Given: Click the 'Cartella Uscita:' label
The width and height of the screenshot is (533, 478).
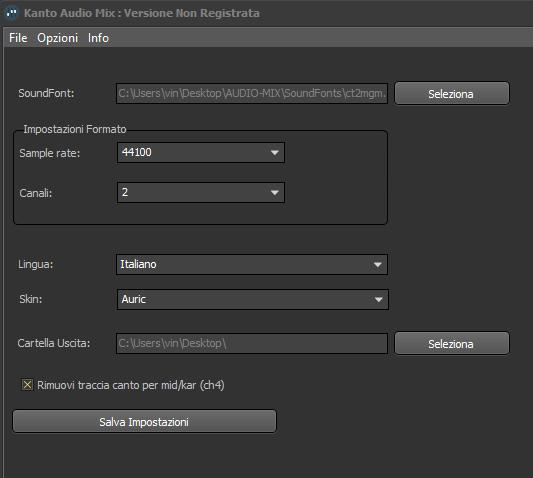Looking at the screenshot, I should pyautogui.click(x=54, y=343).
